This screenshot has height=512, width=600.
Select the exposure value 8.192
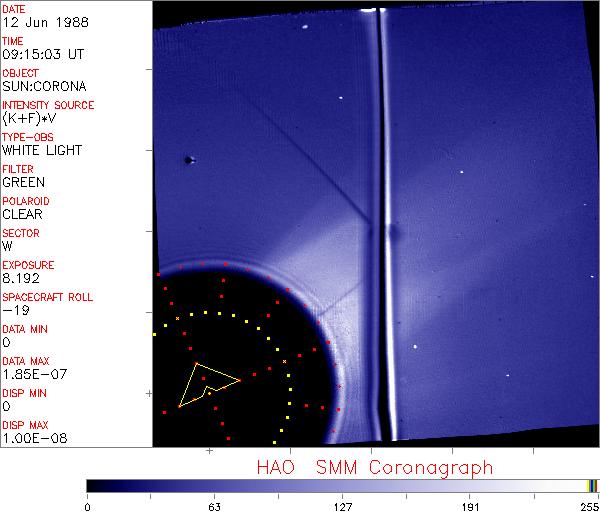coord(21,278)
